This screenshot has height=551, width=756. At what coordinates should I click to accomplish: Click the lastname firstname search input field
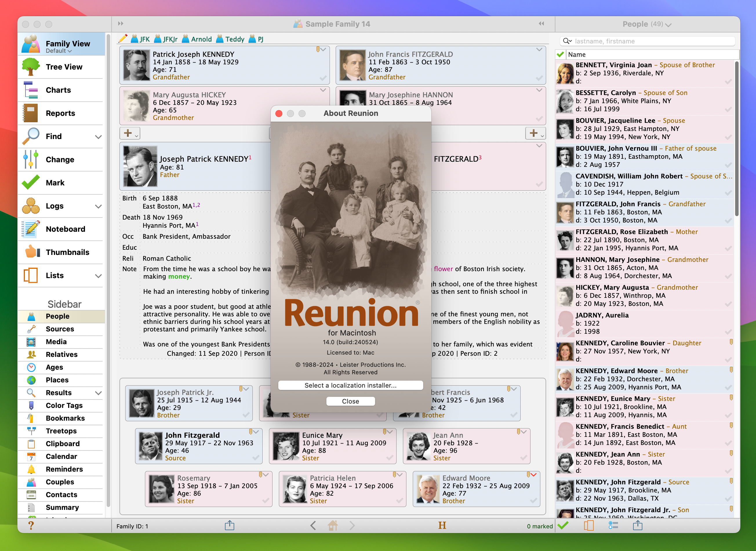point(646,41)
